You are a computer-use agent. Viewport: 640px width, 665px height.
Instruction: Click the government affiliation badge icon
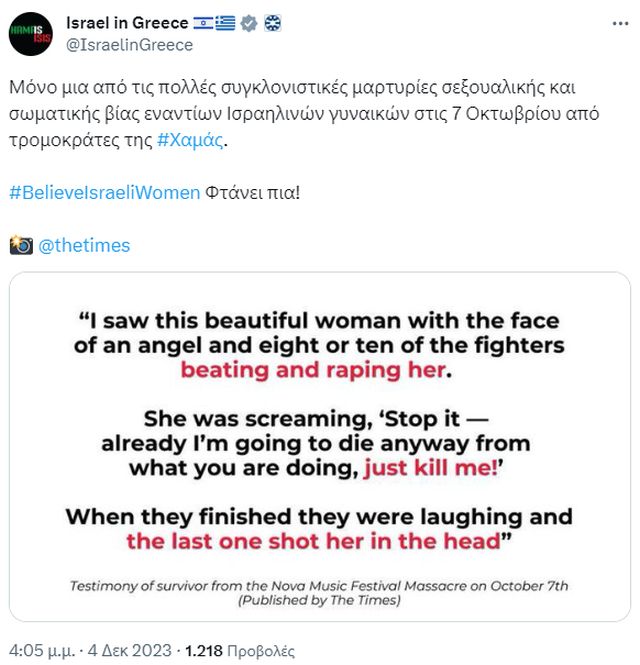[x=272, y=23]
